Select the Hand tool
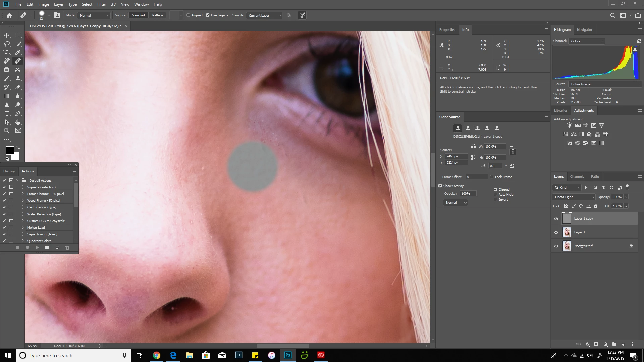This screenshot has width=644, height=362. pyautogui.click(x=18, y=122)
